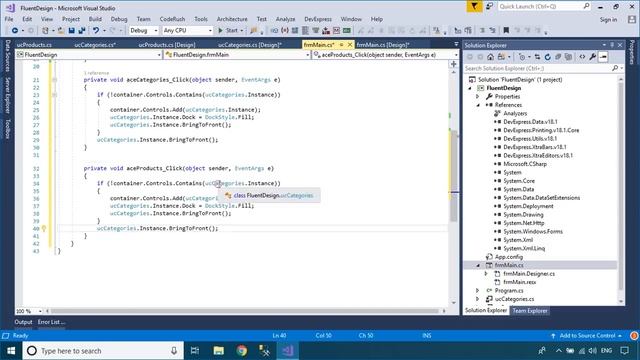Expand the Program.cs node
Viewport: 640px width, 360px height.
point(478,291)
